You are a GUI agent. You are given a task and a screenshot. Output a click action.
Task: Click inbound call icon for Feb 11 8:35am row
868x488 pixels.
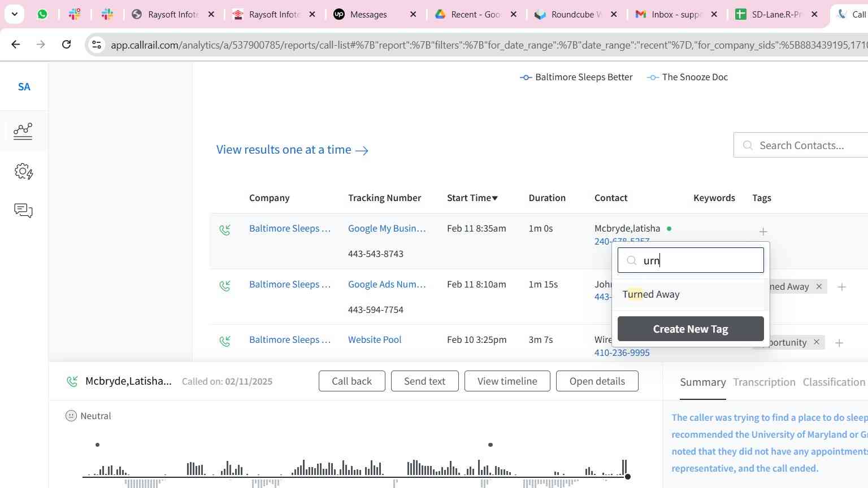coord(225,230)
